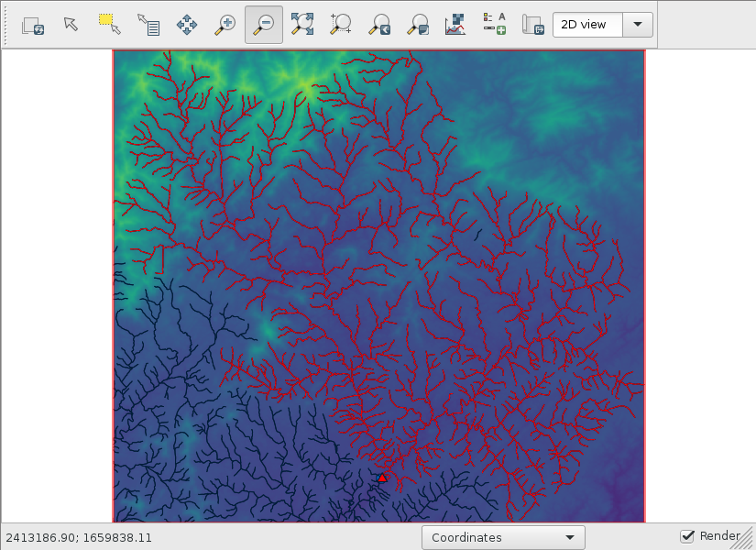Select the Pointer tool
The width and height of the screenshot is (756, 550).
pos(71,26)
